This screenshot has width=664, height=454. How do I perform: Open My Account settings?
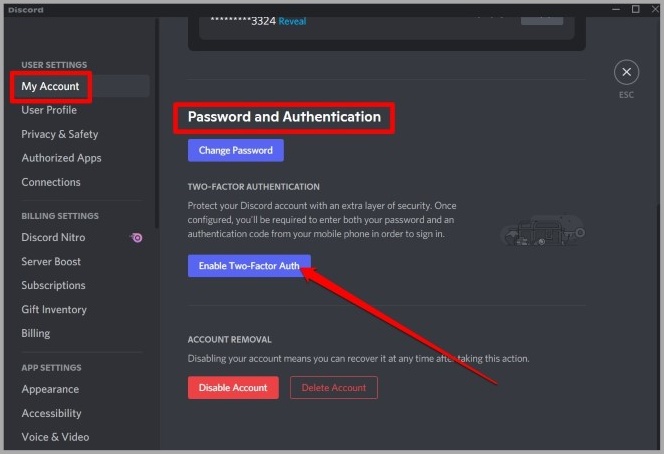click(x=50, y=86)
